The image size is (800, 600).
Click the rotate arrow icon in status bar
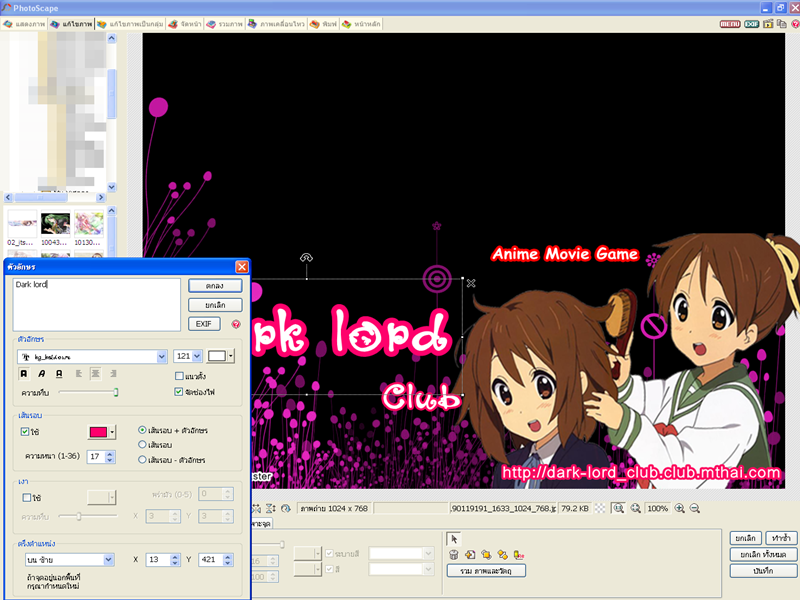286,508
